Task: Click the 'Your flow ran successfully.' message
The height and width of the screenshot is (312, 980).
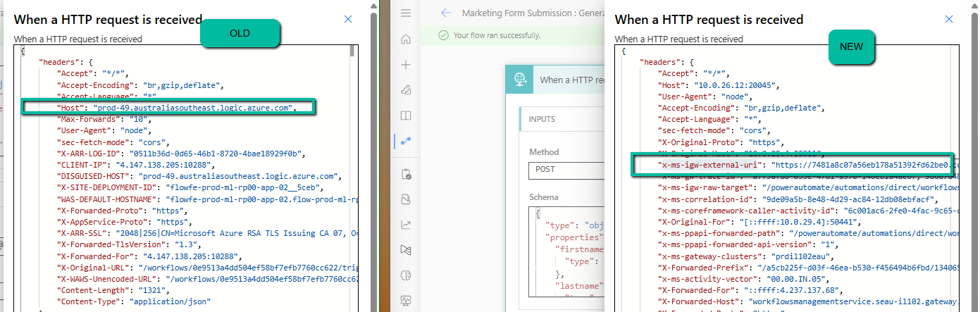Action: 497,35
